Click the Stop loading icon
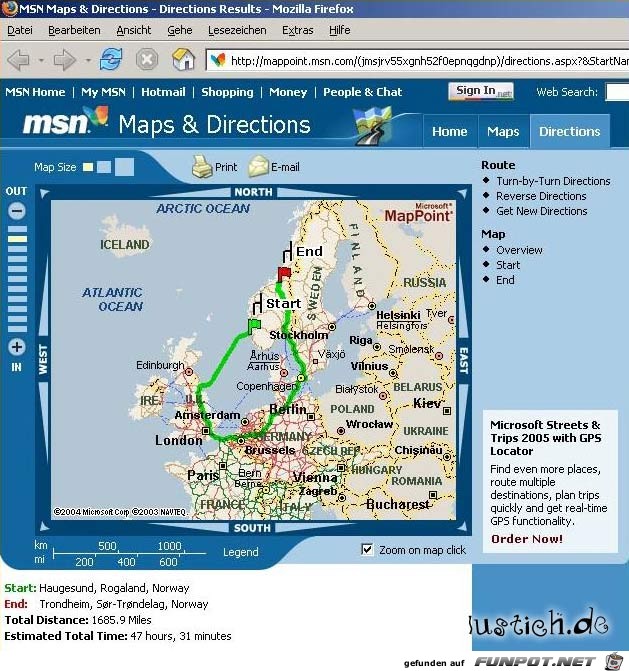This screenshot has height=671, width=629. click(147, 59)
